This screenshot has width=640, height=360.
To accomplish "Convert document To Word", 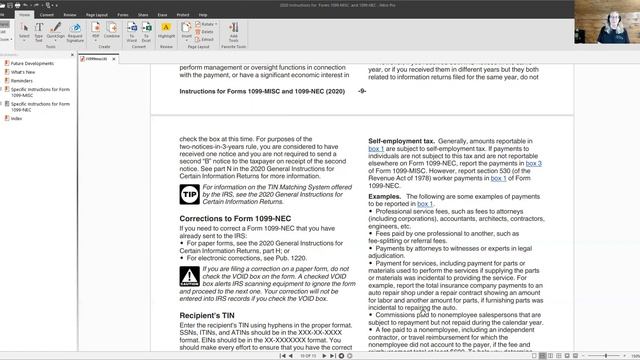I will click(132, 31).
